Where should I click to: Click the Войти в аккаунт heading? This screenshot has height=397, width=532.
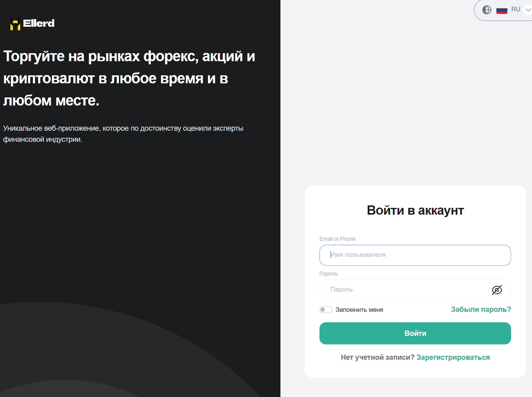point(415,211)
